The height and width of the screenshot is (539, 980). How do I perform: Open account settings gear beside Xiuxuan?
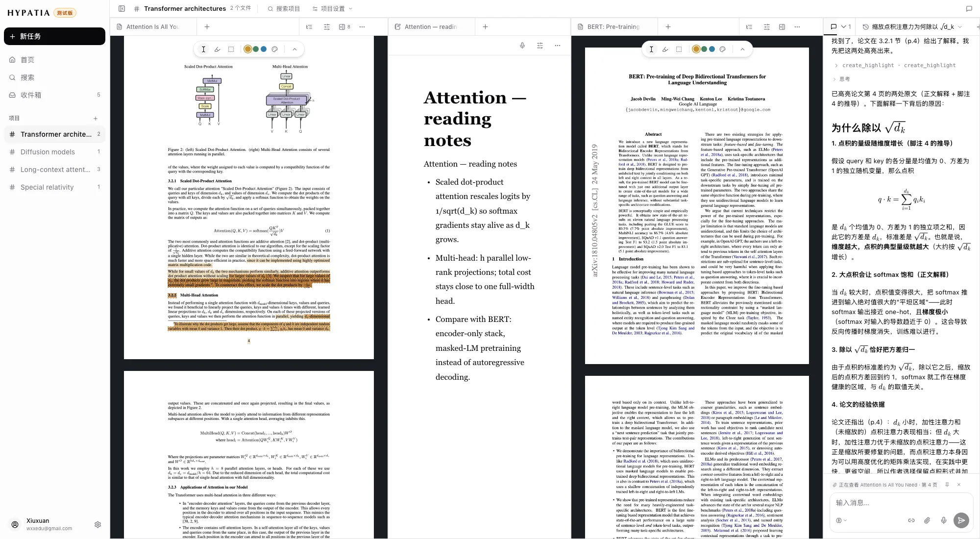coord(98,524)
